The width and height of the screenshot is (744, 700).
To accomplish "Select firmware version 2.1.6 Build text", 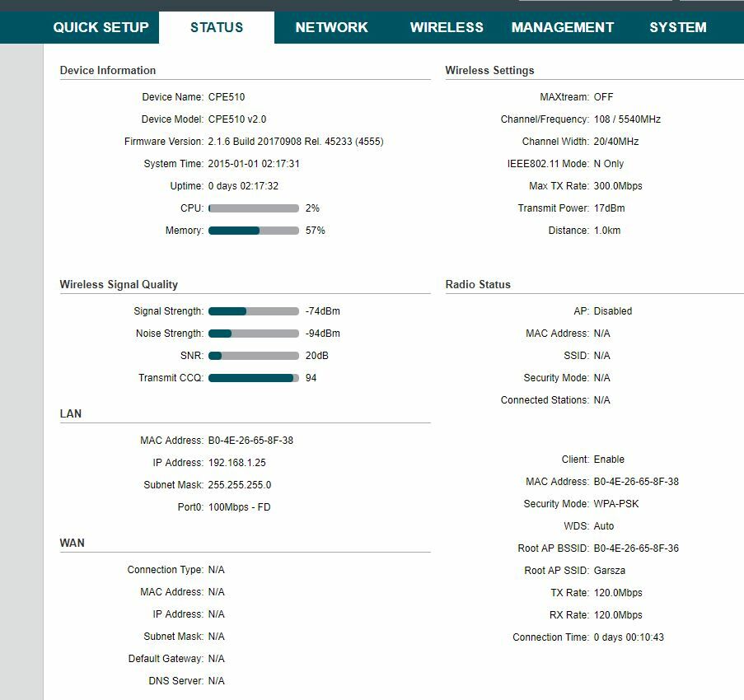I will (296, 142).
